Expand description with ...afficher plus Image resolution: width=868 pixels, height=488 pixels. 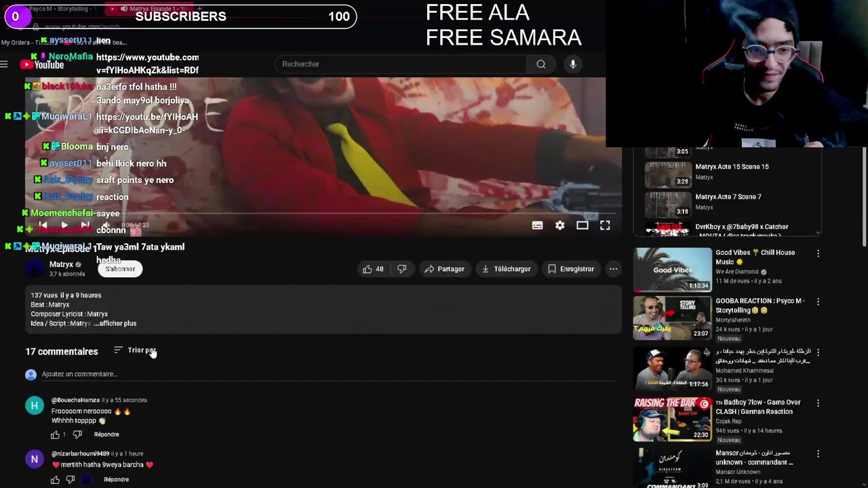tap(115, 323)
